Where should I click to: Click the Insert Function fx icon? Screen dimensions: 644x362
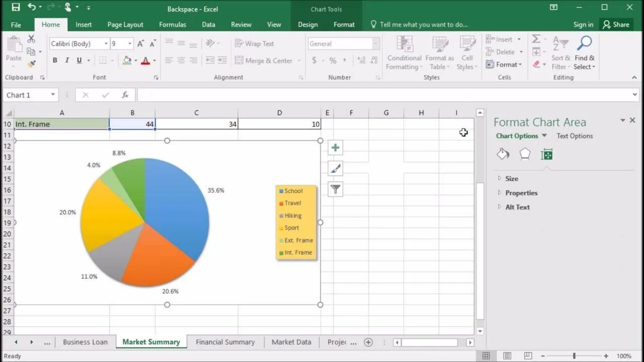tap(125, 95)
